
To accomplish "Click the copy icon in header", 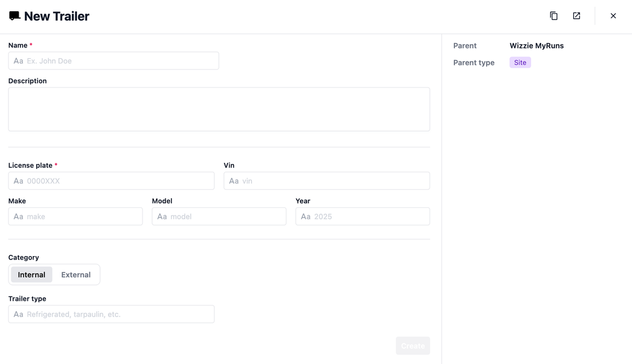I will point(554,16).
